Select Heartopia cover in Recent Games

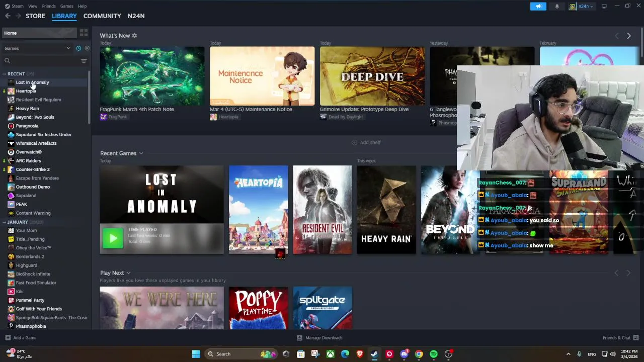258,210
